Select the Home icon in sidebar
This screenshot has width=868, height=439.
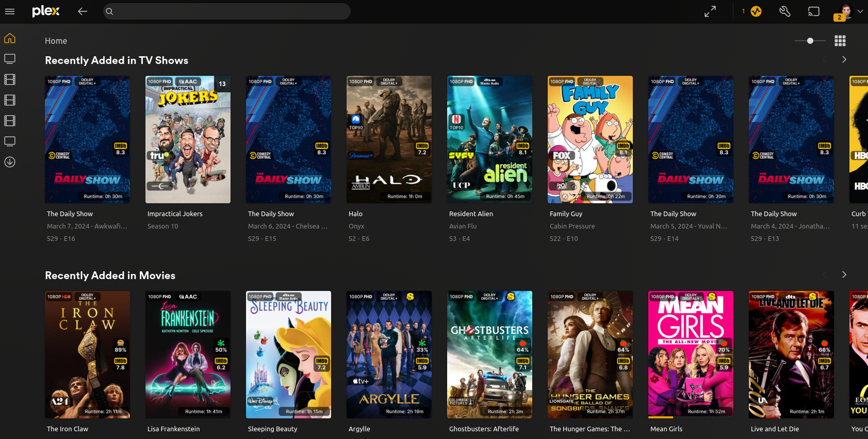pyautogui.click(x=10, y=39)
